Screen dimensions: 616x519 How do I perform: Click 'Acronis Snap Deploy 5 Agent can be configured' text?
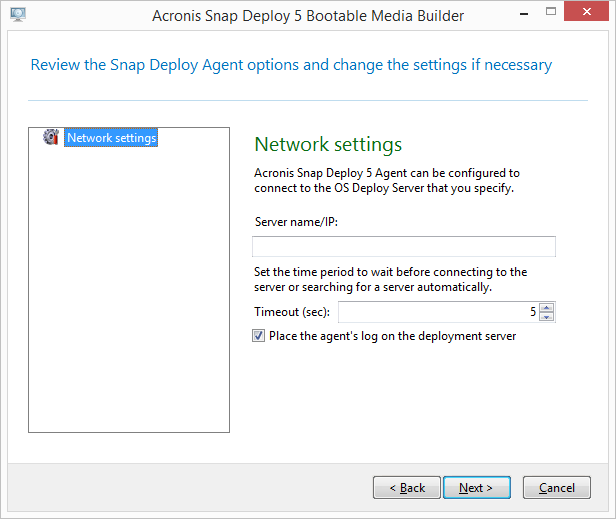[387, 180]
